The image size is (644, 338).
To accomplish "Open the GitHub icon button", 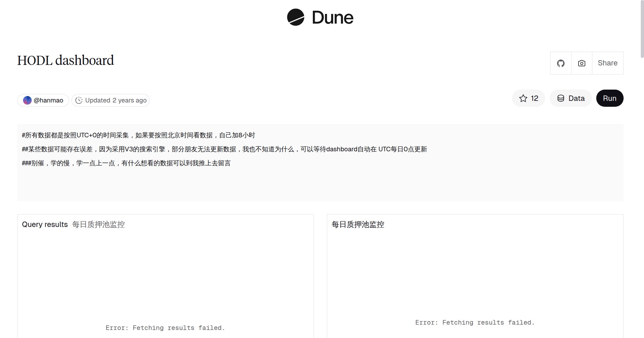I will pyautogui.click(x=561, y=63).
